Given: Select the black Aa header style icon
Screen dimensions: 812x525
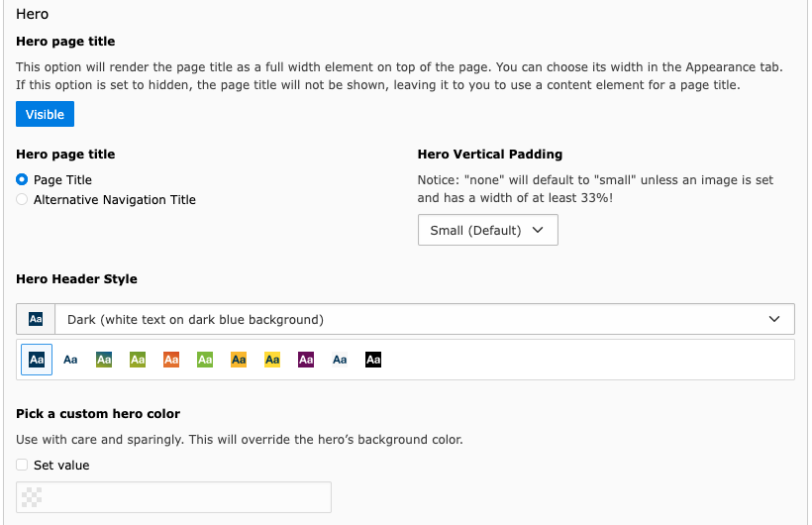Looking at the screenshot, I should 373,360.
